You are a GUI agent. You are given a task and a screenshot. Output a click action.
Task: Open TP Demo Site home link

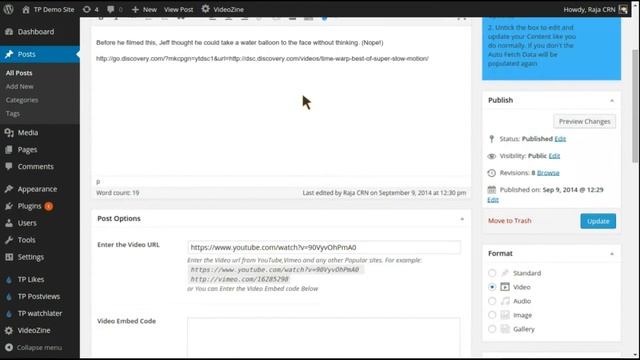click(x=48, y=9)
